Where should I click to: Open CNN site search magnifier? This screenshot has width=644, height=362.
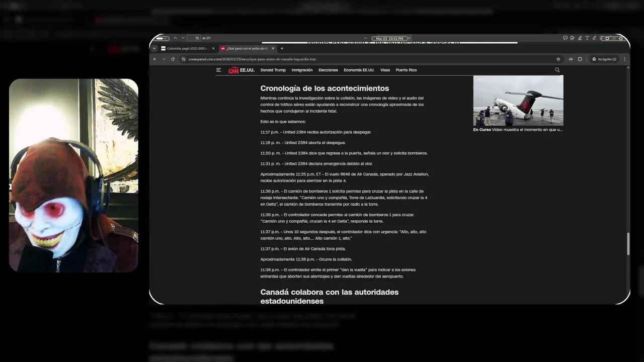pyautogui.click(x=557, y=70)
